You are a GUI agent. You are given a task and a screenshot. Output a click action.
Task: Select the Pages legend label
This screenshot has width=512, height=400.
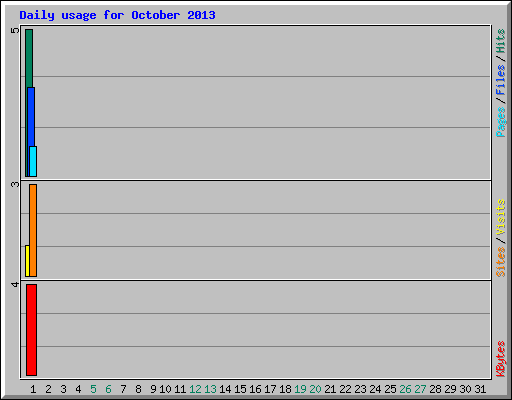click(x=500, y=122)
